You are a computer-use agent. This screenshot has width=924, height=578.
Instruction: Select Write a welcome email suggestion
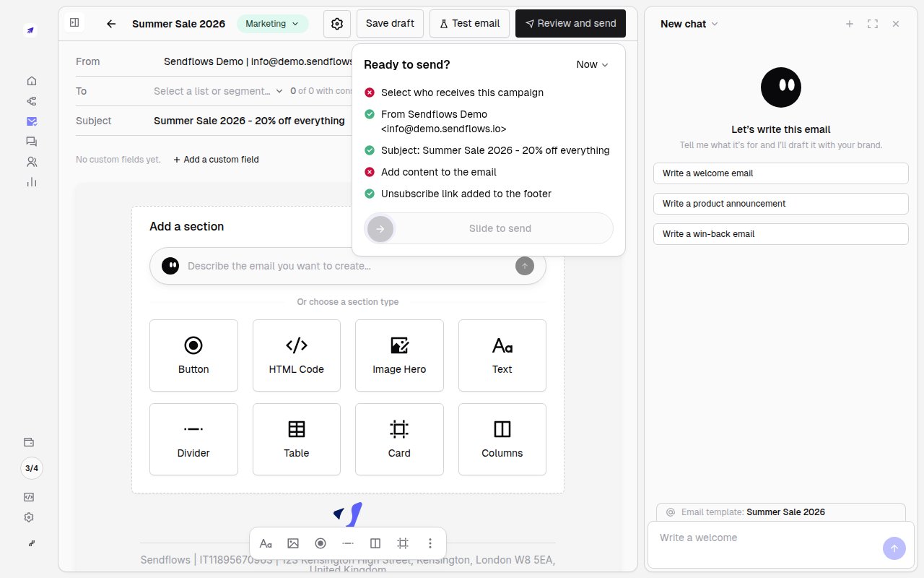(x=781, y=173)
